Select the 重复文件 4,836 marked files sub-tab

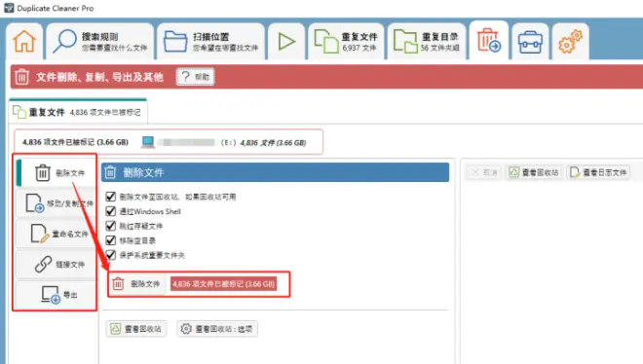(x=78, y=112)
